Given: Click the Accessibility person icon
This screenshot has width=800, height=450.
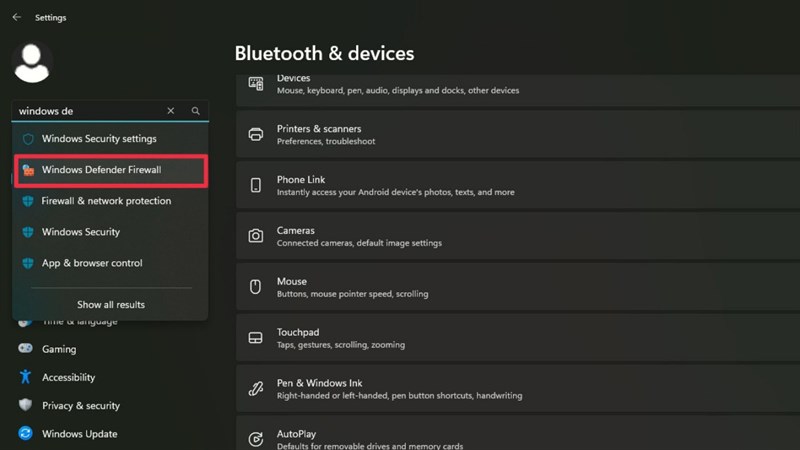Looking at the screenshot, I should click(x=25, y=377).
